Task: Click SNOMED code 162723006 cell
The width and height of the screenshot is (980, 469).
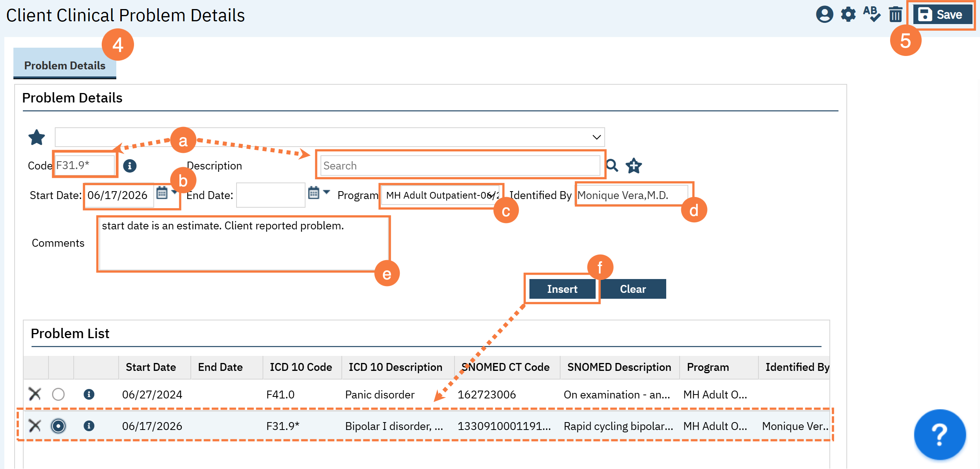Action: [487, 395]
